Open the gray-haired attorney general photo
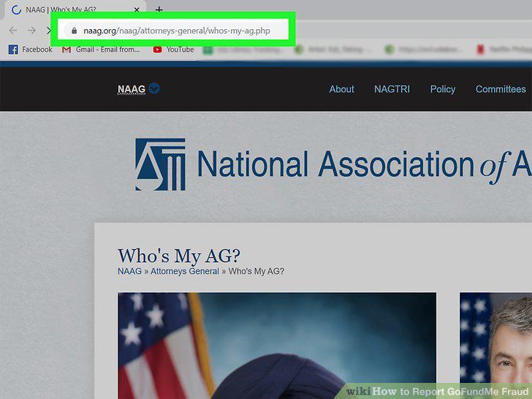Viewport: 532px width, 399px height. pos(495,346)
